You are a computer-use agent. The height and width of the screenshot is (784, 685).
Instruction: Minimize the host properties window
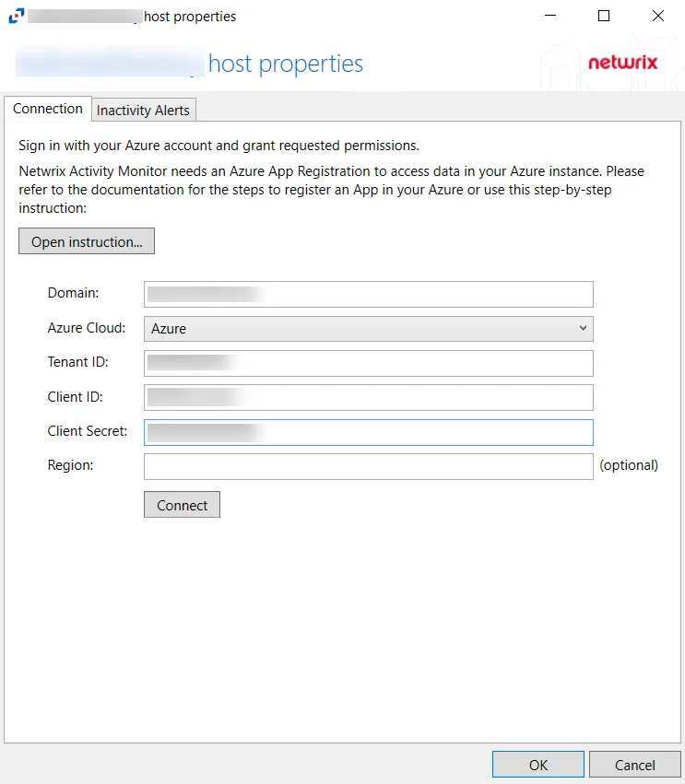pos(550,16)
